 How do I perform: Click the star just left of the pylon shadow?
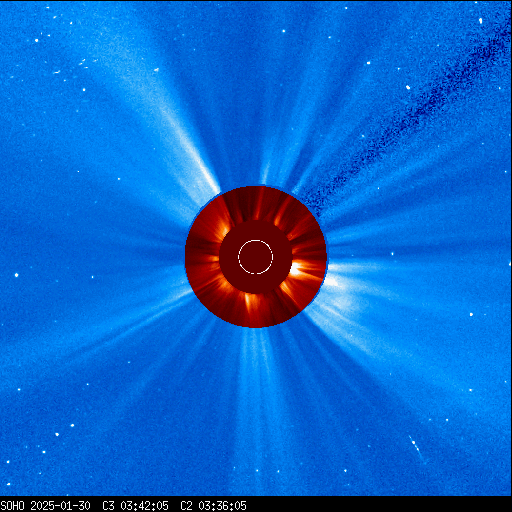408,87
